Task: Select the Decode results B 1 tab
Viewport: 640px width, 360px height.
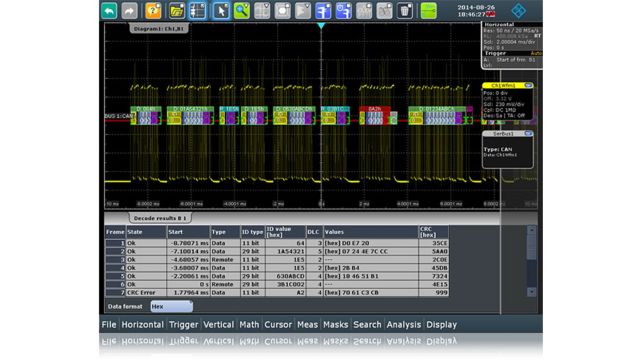Action: coord(160,218)
